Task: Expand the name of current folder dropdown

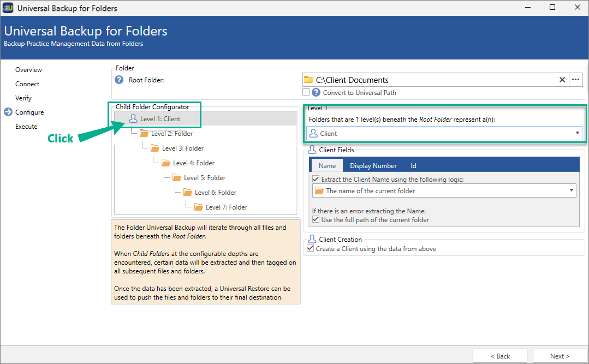Action: [571, 190]
